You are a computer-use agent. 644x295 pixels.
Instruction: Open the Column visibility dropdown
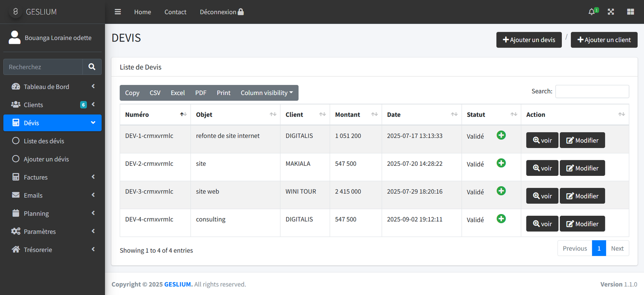click(266, 93)
